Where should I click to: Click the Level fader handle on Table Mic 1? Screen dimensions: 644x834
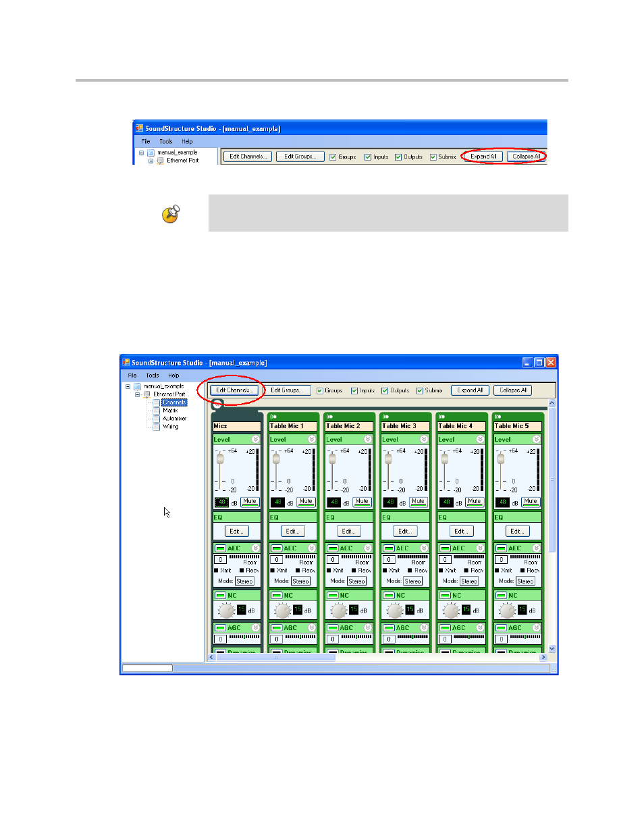(x=275, y=459)
